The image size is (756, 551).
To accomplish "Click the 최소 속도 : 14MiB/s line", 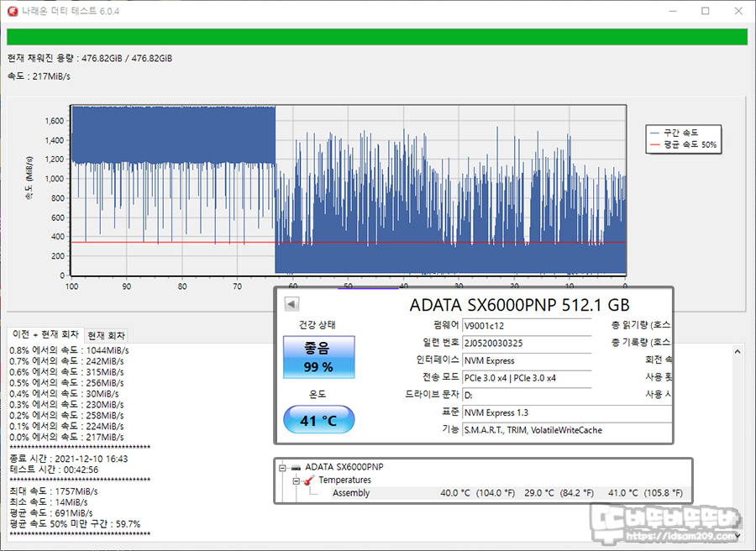I will coord(48,502).
